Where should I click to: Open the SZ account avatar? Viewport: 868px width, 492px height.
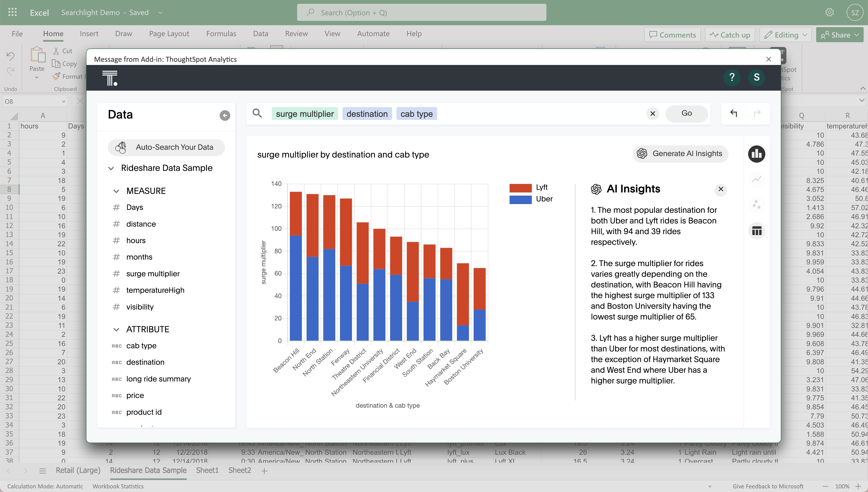coord(855,13)
